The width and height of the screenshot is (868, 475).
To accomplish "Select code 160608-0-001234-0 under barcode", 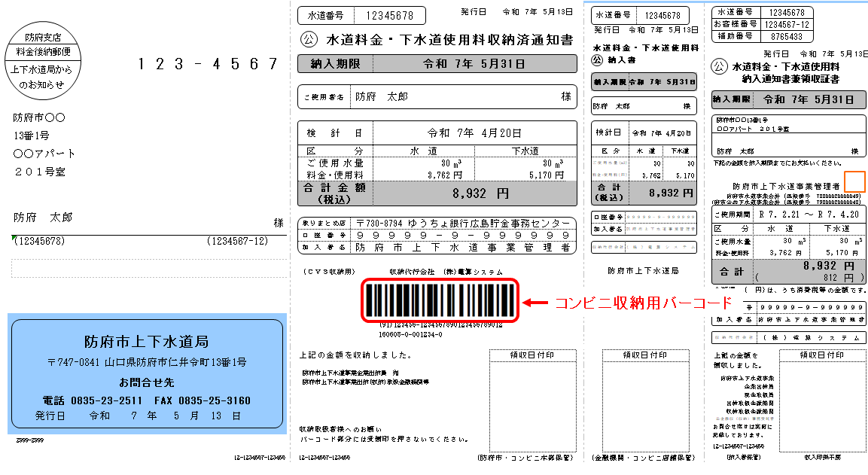I will pos(410,334).
